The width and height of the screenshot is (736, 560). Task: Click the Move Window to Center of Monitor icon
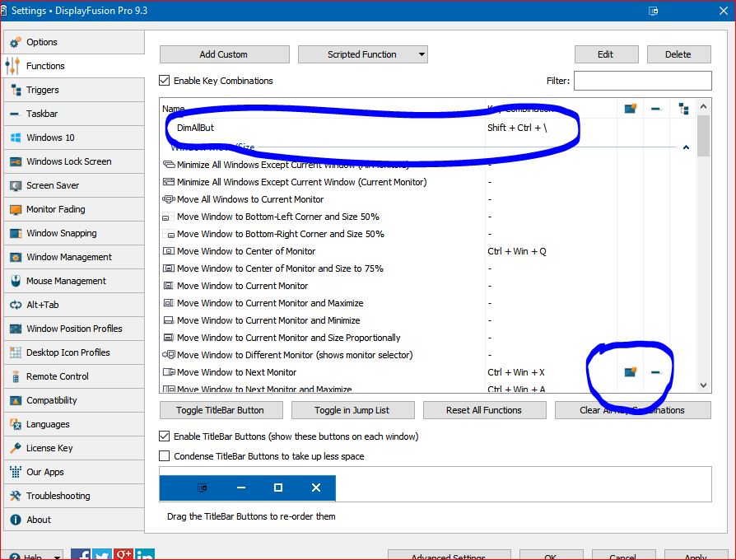tap(170, 251)
